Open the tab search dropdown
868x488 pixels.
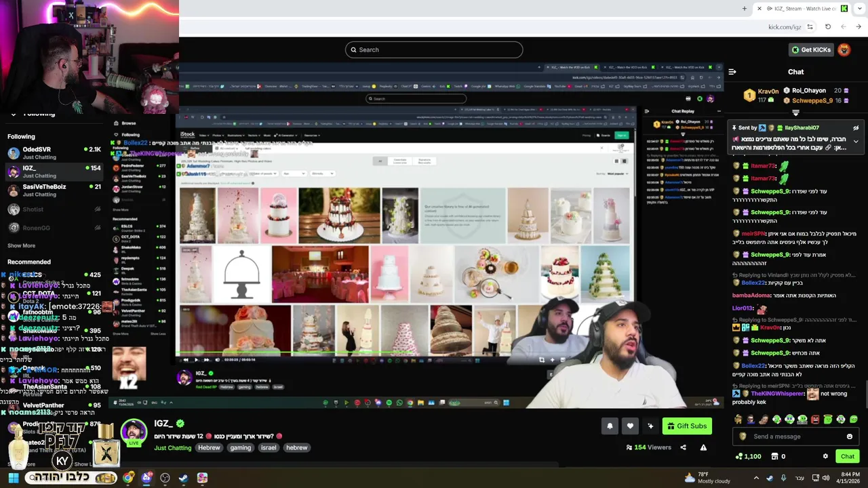[x=859, y=8]
